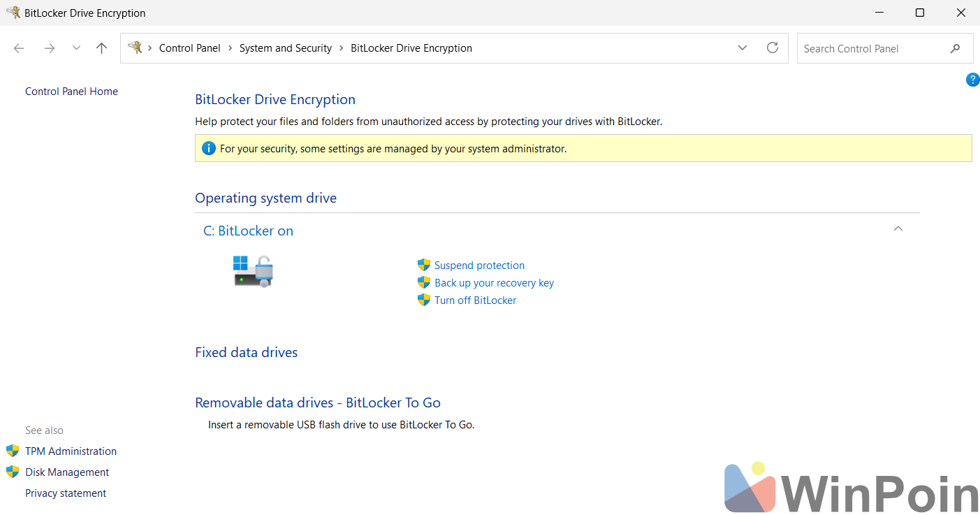Viewport: 980px width, 515px height.
Task: Click Turn off BitLocker link
Action: [x=475, y=300]
